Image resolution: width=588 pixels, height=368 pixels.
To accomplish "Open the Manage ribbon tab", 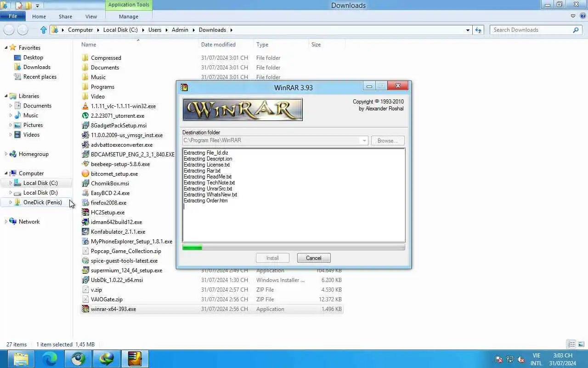I will pos(129,17).
